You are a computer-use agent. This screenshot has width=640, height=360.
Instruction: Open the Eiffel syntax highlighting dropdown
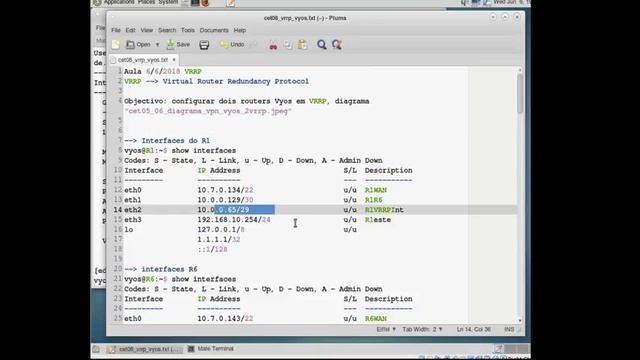[386, 329]
